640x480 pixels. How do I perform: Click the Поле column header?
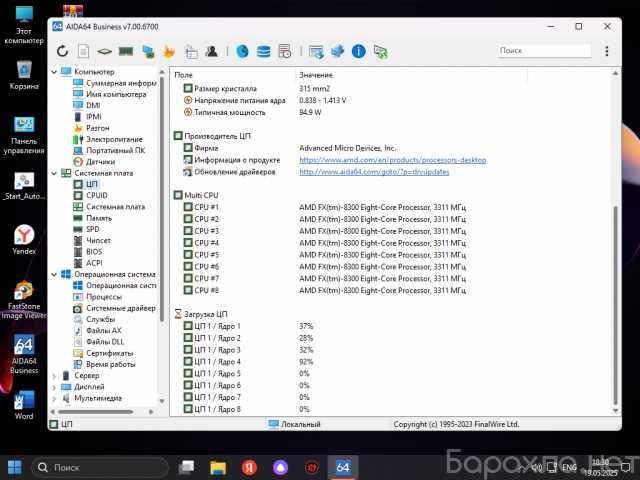pos(233,75)
